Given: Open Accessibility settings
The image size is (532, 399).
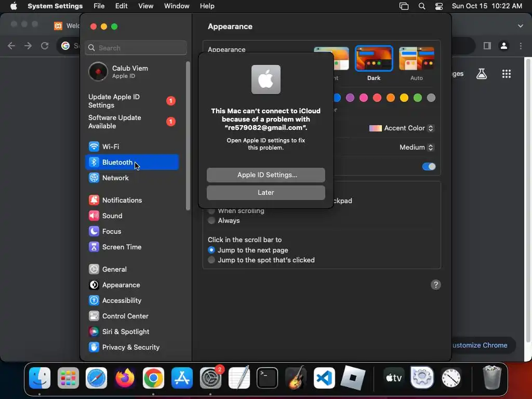Looking at the screenshot, I should pyautogui.click(x=131, y=301).
